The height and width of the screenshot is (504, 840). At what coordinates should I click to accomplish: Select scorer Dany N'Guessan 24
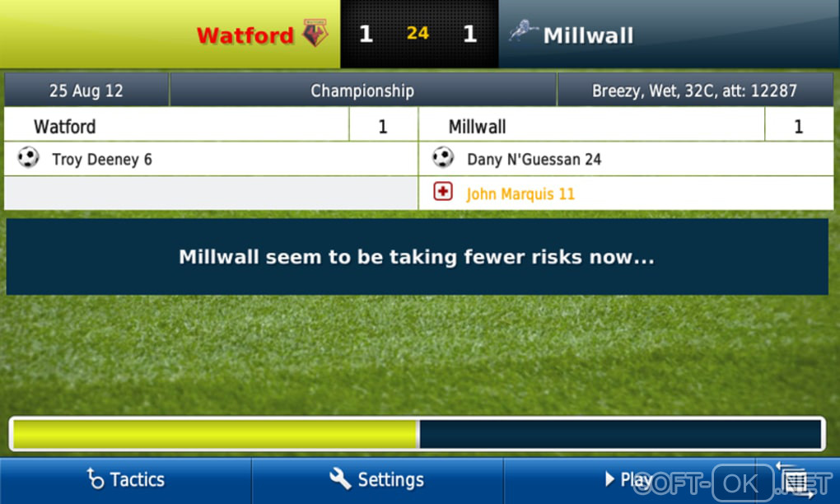pos(534,159)
